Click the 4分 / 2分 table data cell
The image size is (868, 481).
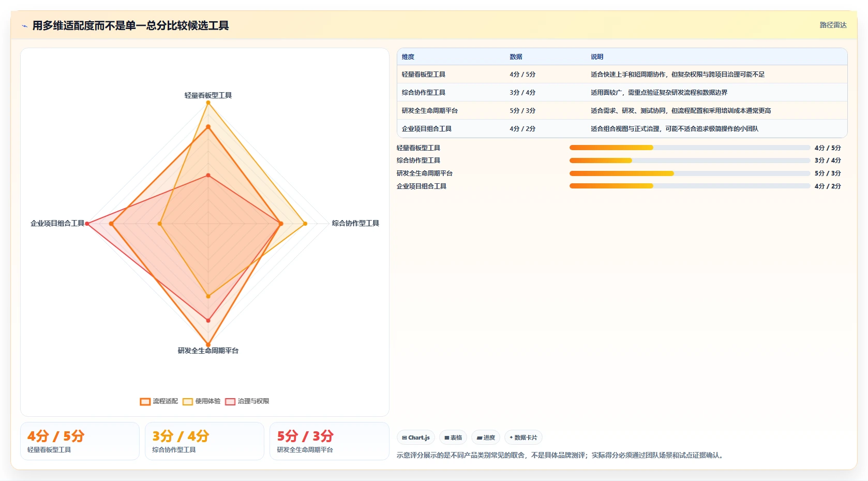[x=522, y=129]
